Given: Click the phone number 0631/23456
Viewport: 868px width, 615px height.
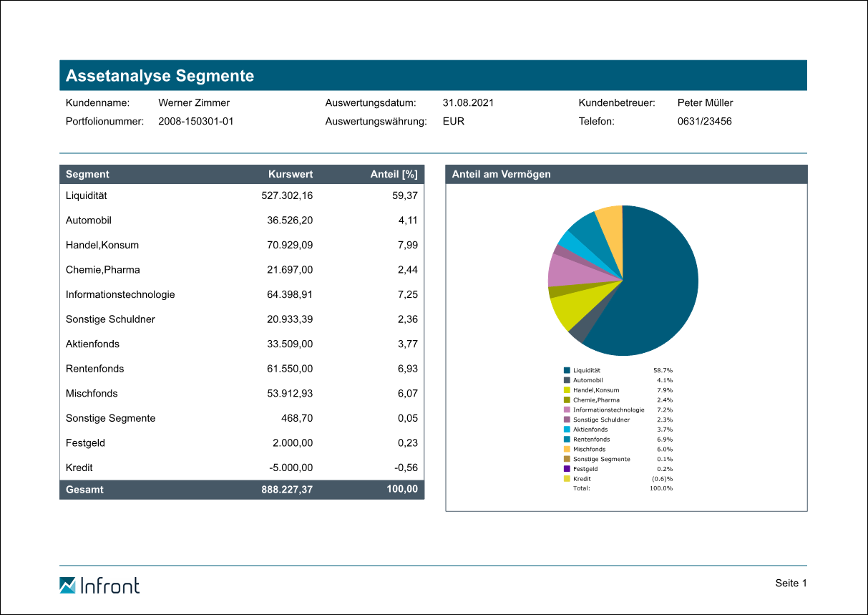Looking at the screenshot, I should click(x=704, y=121).
